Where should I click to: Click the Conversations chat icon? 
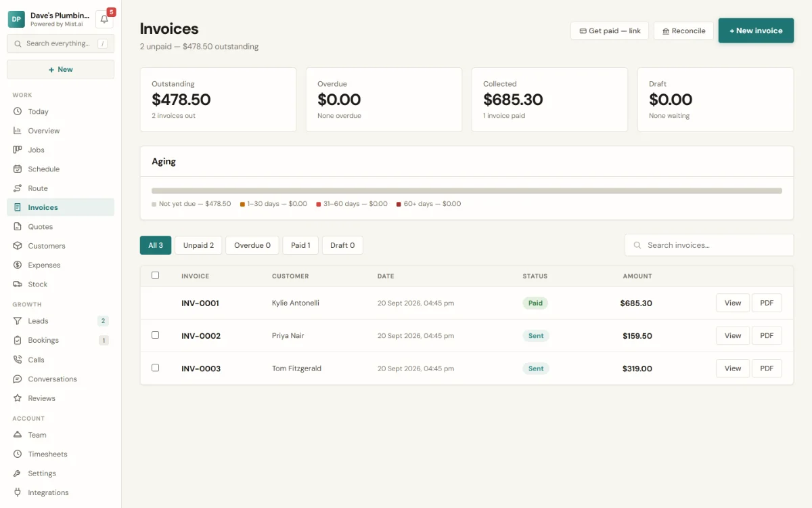tap(18, 379)
